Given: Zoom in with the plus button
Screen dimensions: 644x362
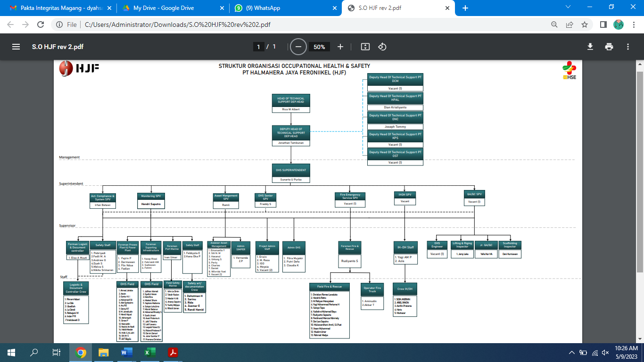Looking at the screenshot, I should [340, 47].
